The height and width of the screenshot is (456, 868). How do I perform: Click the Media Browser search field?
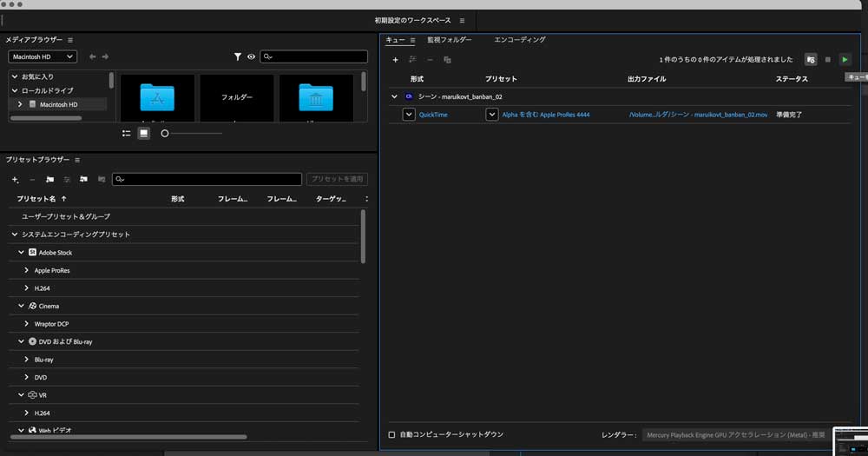point(314,56)
